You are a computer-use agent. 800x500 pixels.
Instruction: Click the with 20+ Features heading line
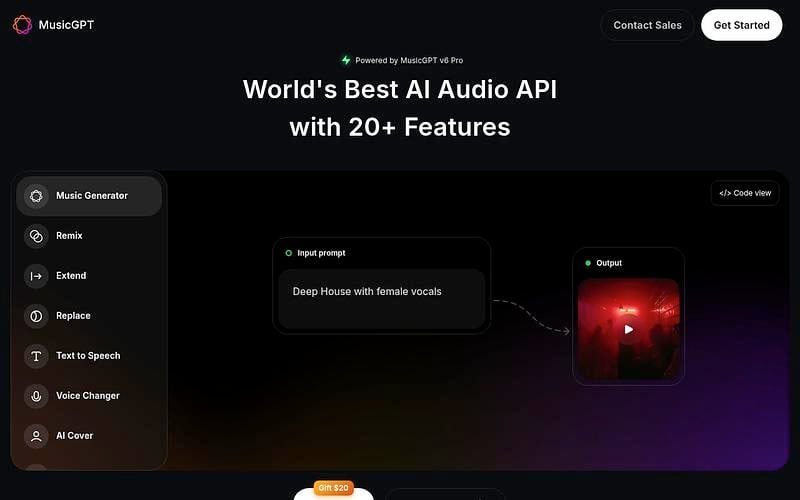[x=399, y=127]
